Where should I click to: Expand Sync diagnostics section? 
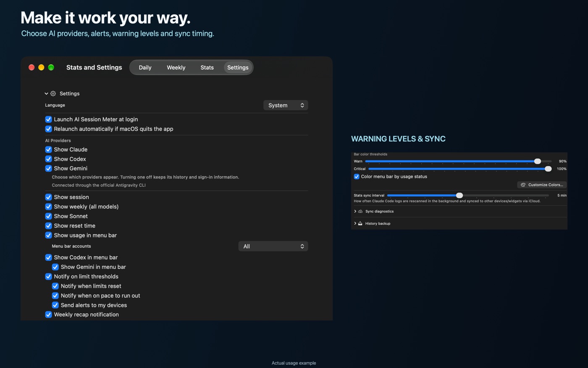(x=355, y=212)
